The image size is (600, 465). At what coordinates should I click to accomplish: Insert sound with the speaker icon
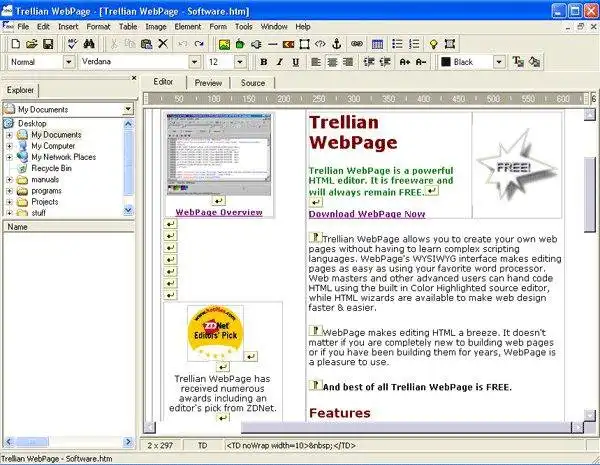[x=256, y=44]
